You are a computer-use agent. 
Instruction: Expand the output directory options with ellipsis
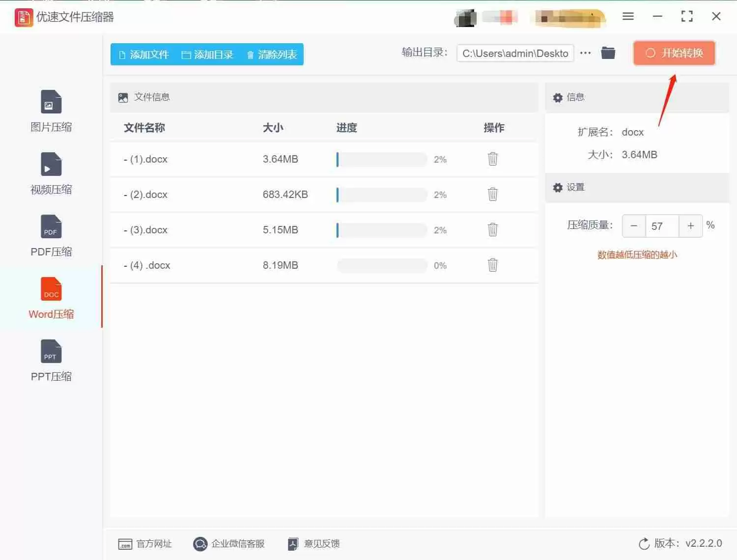click(x=585, y=52)
